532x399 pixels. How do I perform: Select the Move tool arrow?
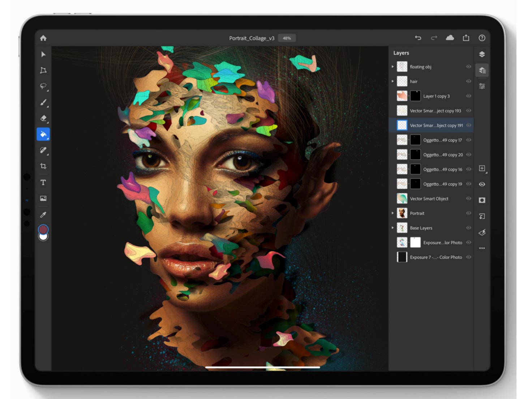[x=43, y=54]
